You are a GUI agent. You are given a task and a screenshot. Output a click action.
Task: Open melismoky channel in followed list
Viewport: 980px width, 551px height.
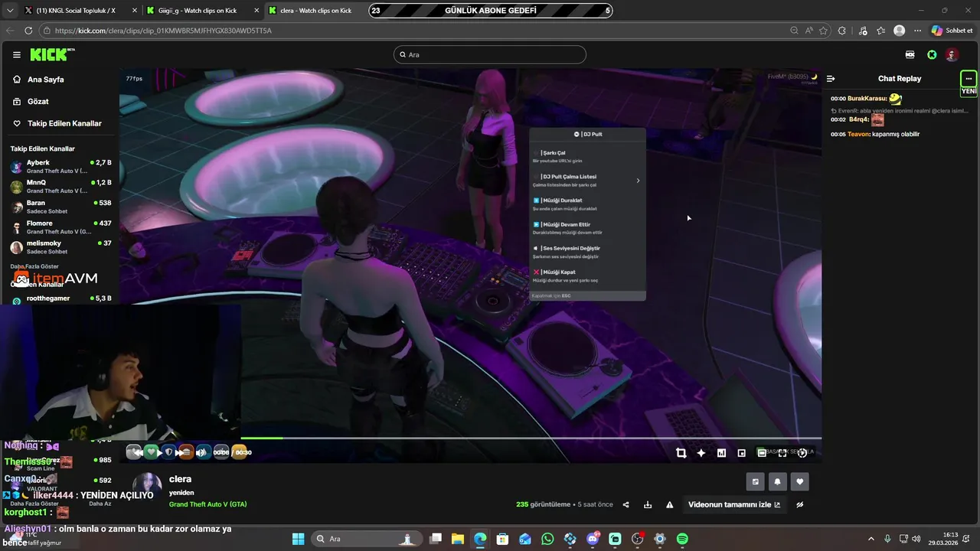pyautogui.click(x=60, y=247)
